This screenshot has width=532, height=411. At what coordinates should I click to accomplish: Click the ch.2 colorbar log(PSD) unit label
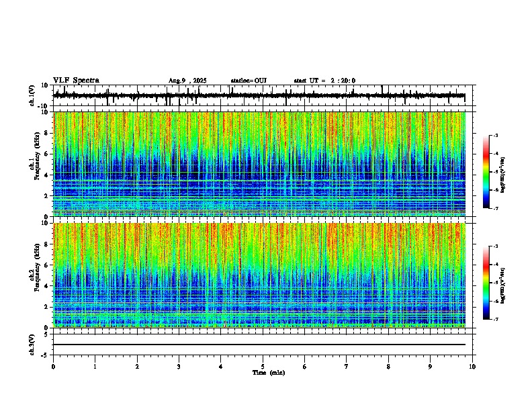tap(503, 285)
